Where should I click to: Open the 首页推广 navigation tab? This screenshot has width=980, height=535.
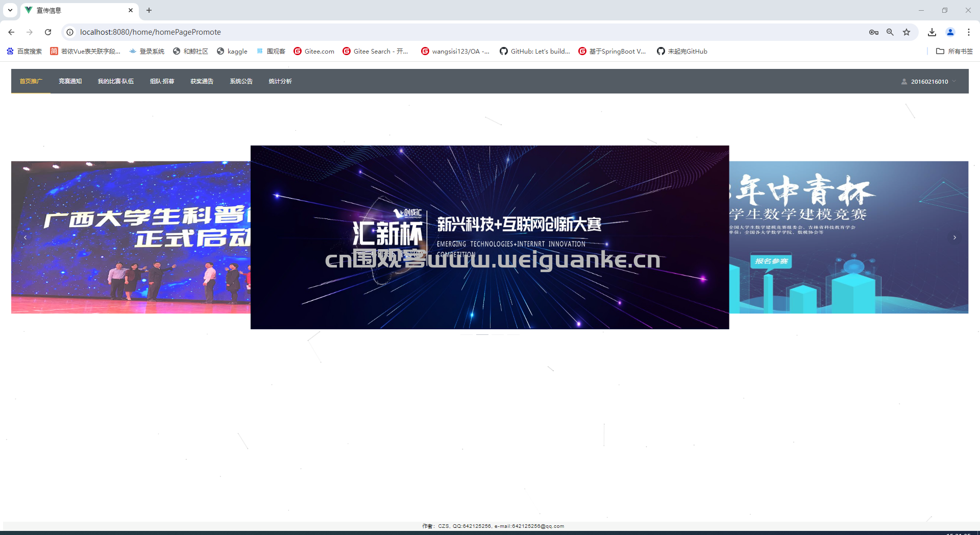[31, 81]
